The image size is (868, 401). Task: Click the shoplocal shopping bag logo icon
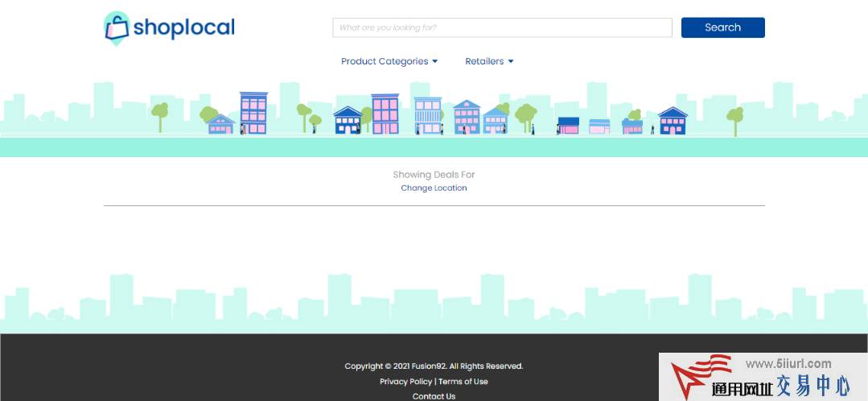pyautogui.click(x=117, y=27)
